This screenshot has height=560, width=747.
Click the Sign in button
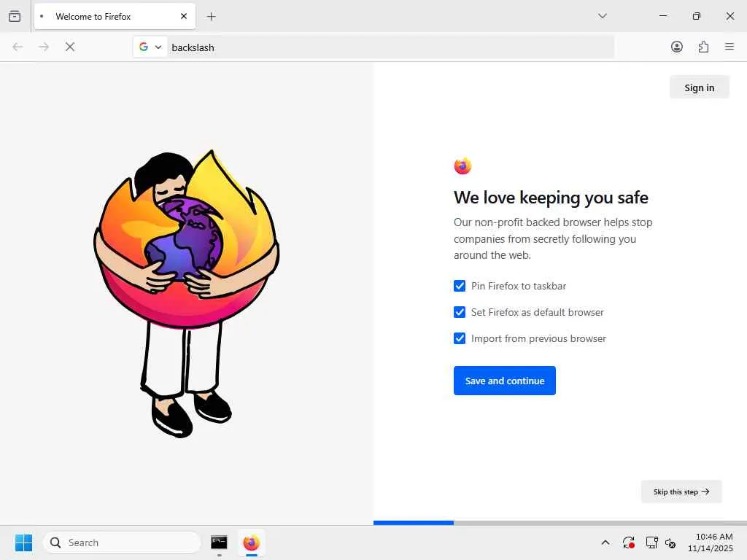click(x=699, y=87)
